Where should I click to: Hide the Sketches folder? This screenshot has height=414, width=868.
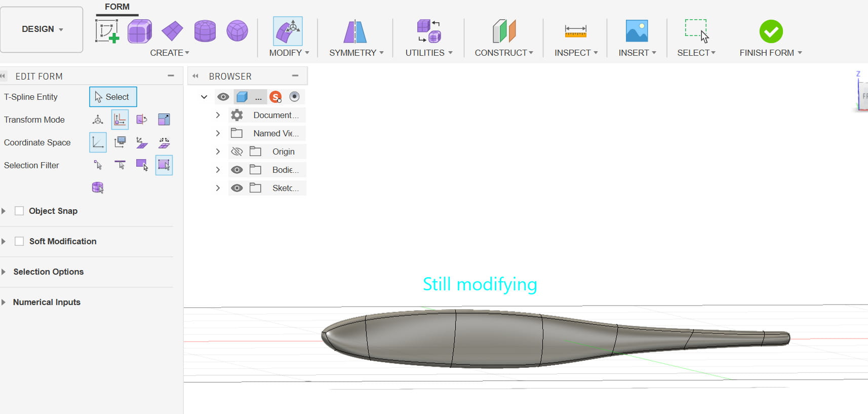[x=236, y=188]
